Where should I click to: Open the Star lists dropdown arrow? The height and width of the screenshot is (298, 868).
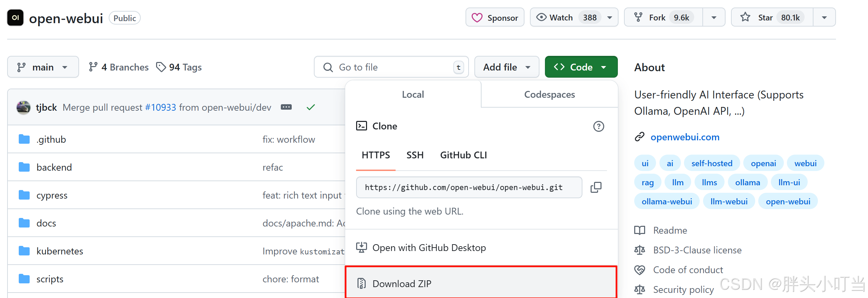[x=824, y=17]
